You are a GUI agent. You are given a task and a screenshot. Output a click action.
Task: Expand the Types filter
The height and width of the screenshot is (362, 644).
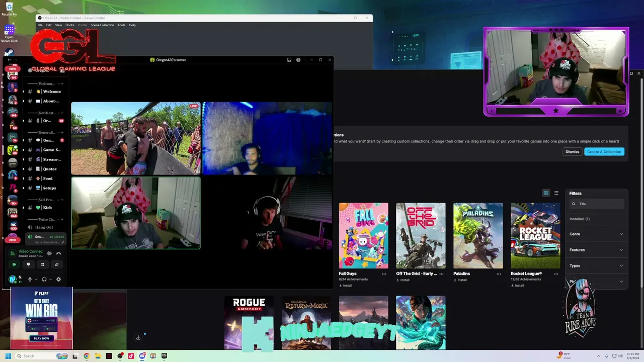click(596, 265)
